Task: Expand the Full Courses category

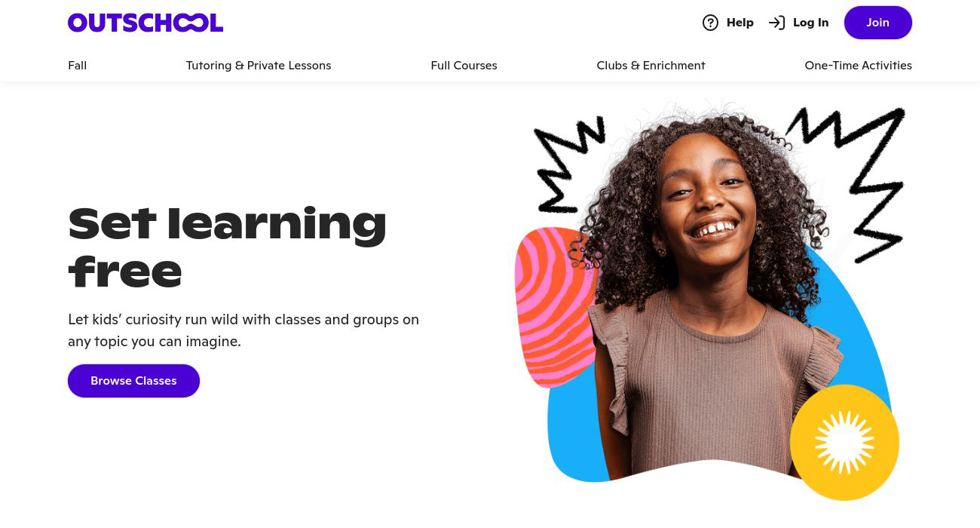Action: coord(464,66)
